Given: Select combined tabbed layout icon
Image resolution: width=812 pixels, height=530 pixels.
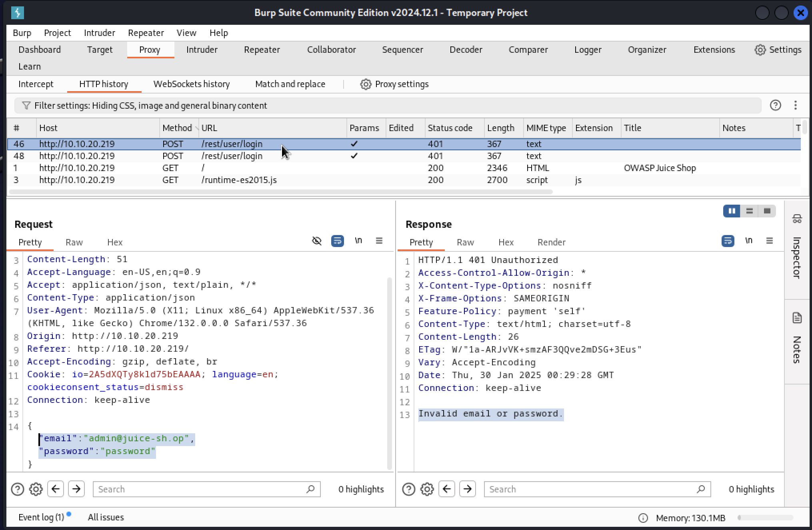Looking at the screenshot, I should 767,211.
